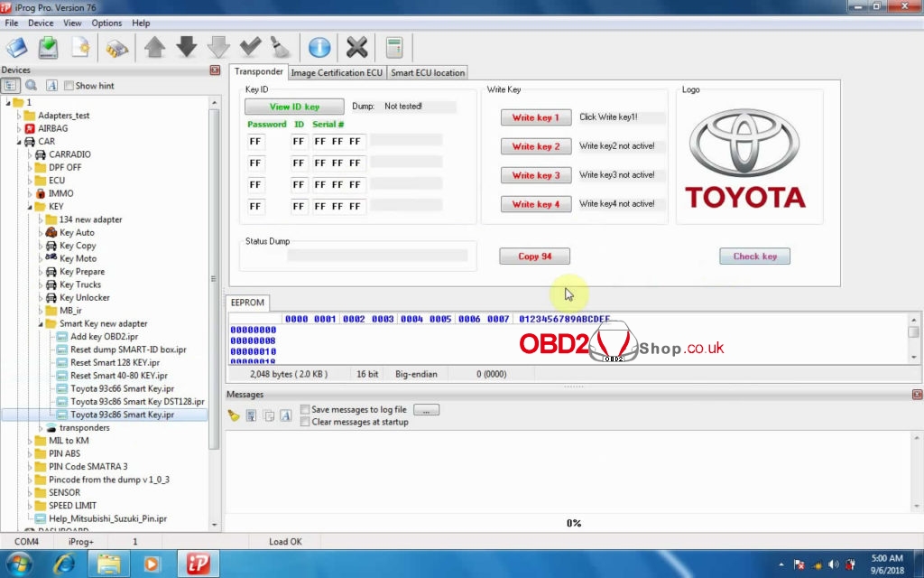Viewport: 924px width, 578px height.
Task: Click the Write key 4 button
Action: pos(536,204)
